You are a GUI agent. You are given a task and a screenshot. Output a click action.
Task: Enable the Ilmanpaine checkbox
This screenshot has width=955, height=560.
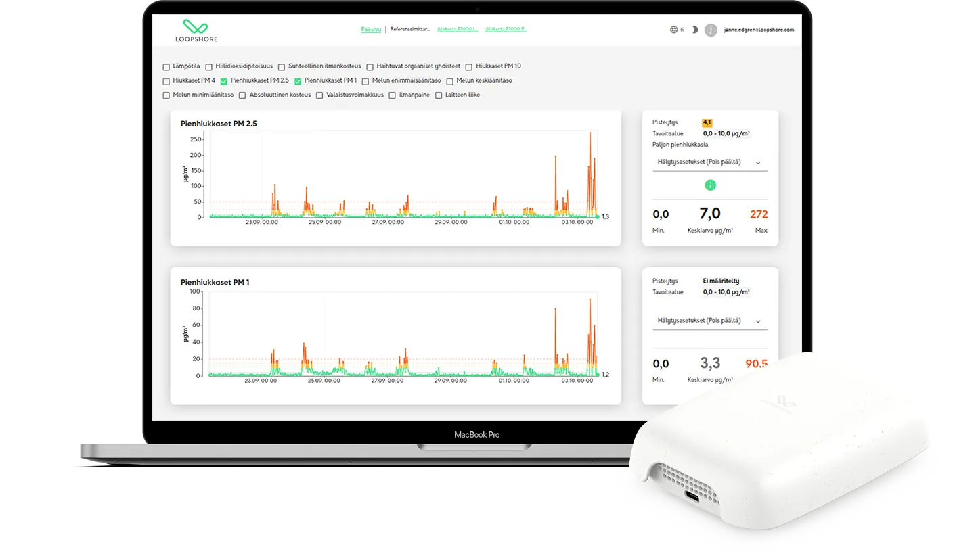(x=392, y=95)
